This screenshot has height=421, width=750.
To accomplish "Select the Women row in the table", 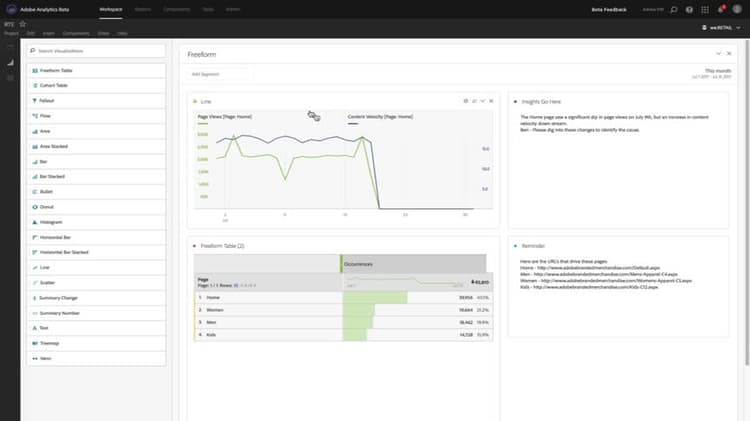I will click(x=343, y=310).
